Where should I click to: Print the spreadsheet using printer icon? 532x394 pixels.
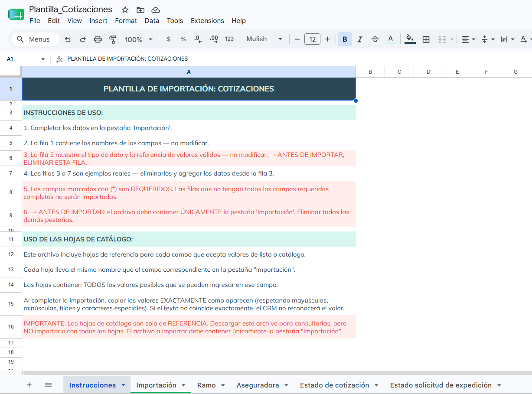(98, 39)
